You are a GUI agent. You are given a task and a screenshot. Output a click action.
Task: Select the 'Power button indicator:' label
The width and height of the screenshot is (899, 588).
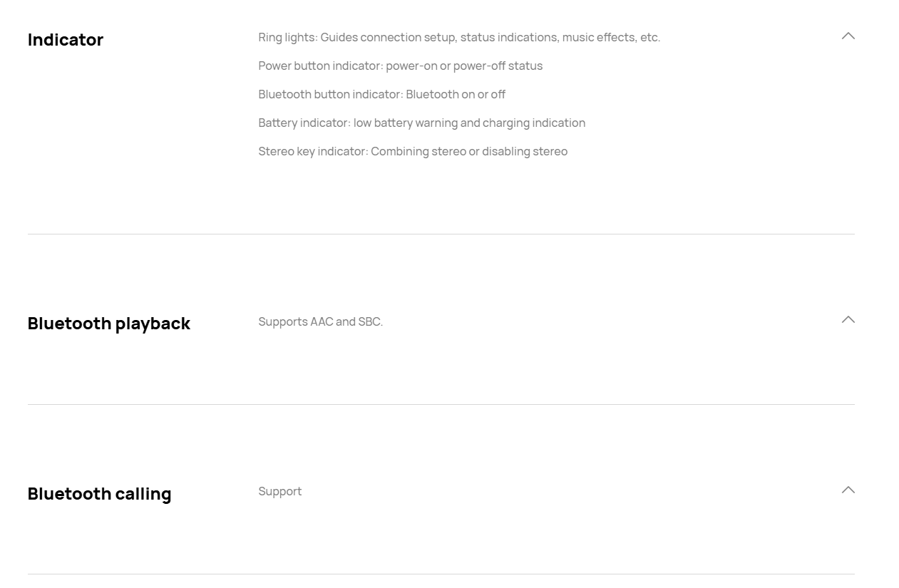pyautogui.click(x=321, y=66)
